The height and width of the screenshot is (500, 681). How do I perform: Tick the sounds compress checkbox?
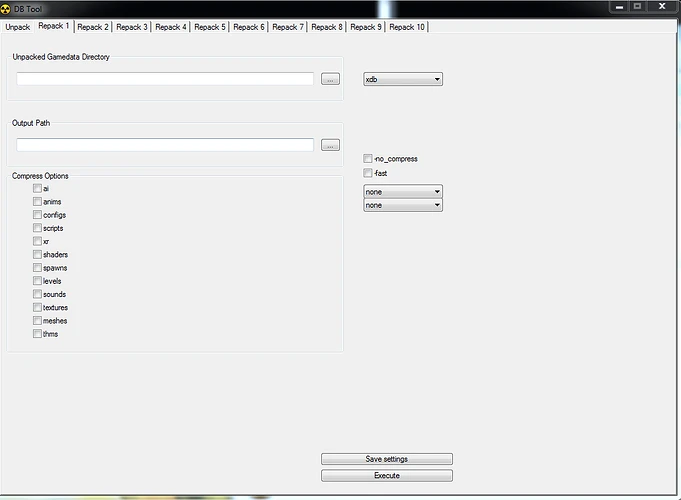(x=38, y=294)
